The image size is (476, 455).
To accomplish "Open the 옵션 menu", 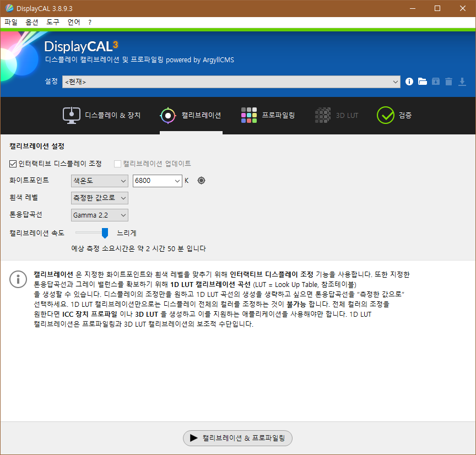I will [32, 22].
